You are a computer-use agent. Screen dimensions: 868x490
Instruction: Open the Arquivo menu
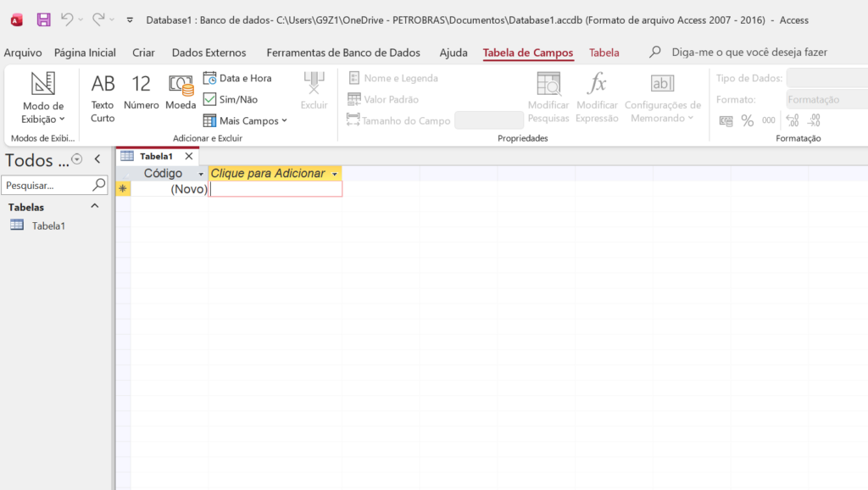click(x=23, y=53)
